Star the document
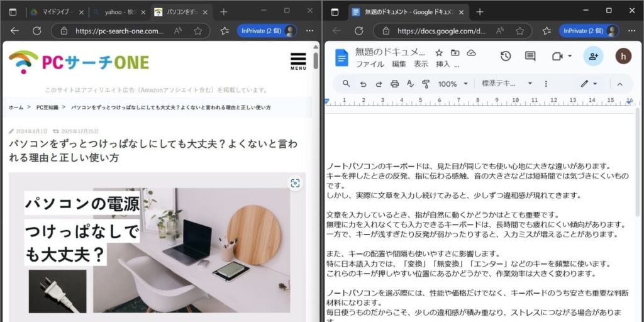 tap(439, 53)
